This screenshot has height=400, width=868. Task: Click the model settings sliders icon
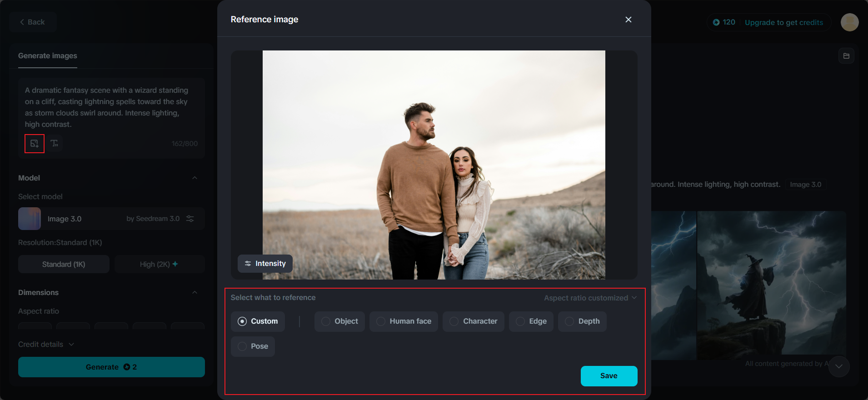coord(190,219)
